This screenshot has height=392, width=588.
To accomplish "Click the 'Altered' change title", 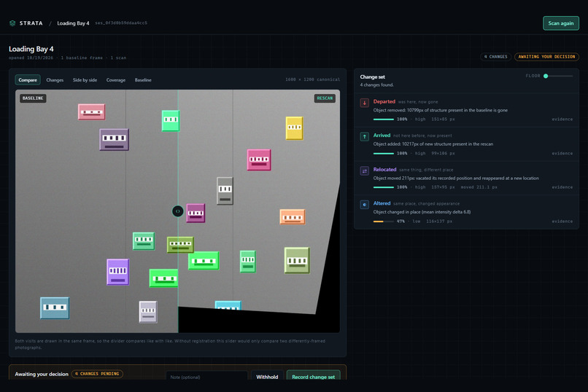I will tap(382, 203).
